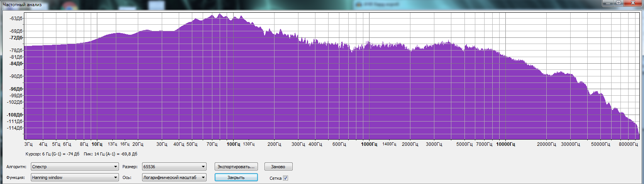Click the Частотный анализ window title

22,5
